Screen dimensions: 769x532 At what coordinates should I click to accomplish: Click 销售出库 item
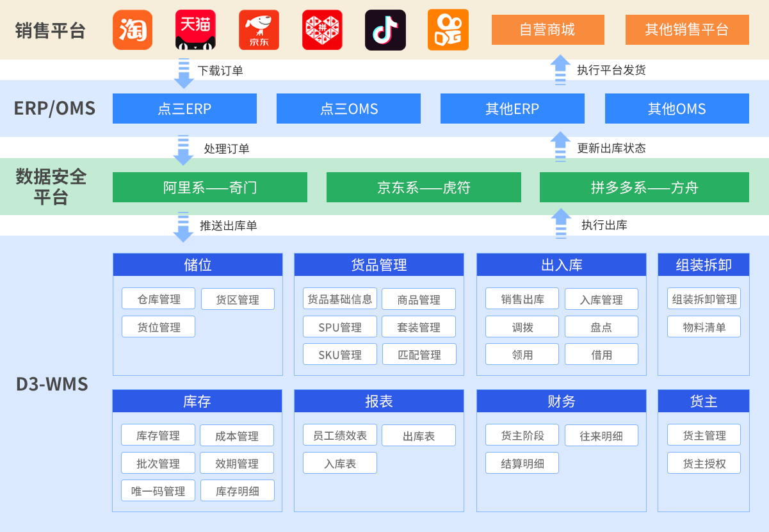coord(522,299)
